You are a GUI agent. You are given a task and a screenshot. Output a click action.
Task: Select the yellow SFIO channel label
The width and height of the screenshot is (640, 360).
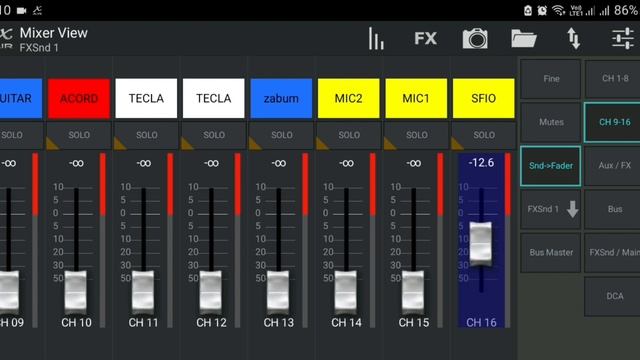484,98
